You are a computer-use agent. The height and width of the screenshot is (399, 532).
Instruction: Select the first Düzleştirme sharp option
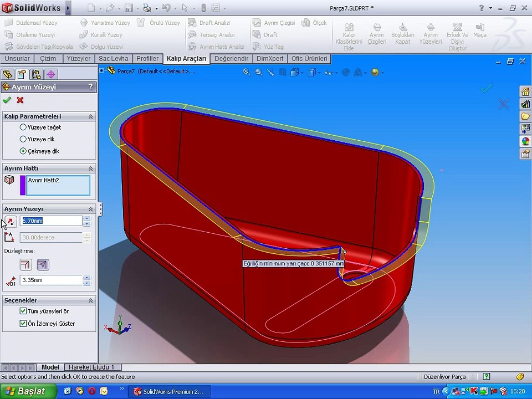tap(26, 265)
